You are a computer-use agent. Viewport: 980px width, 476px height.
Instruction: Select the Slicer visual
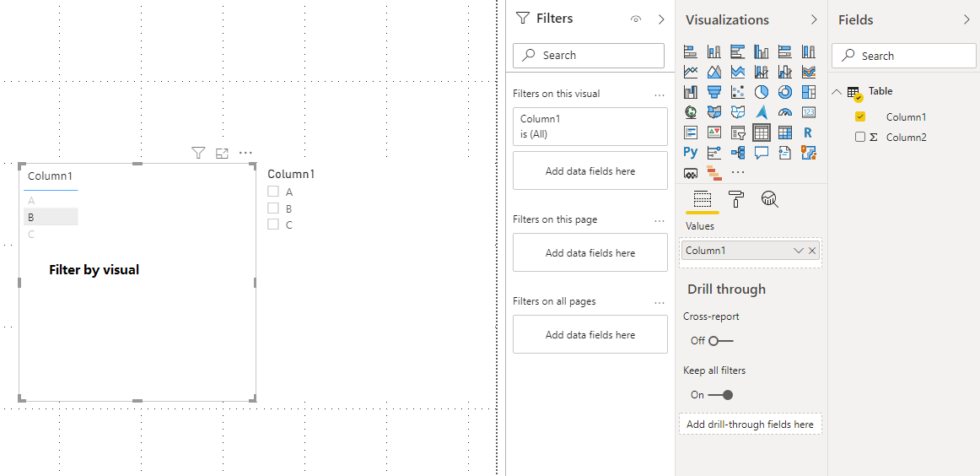tap(737, 132)
